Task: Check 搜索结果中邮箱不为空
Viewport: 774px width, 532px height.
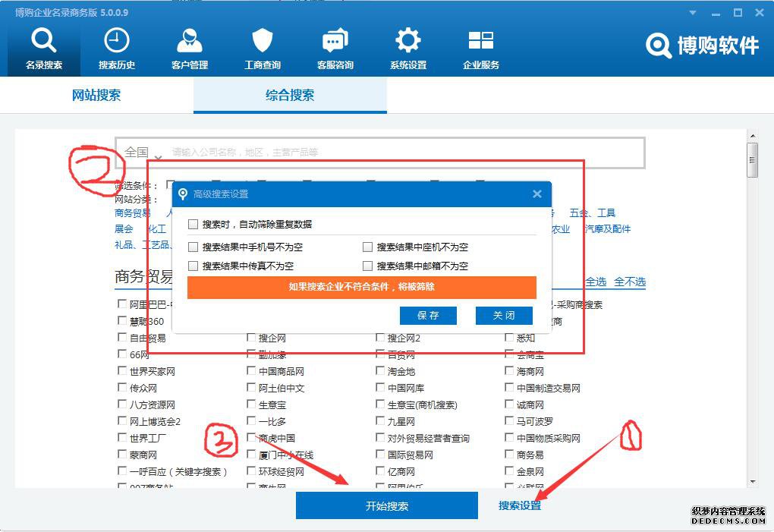Action: (367, 266)
